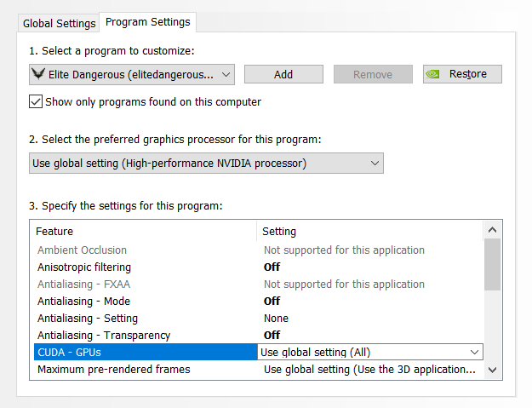
Task: Click the Anisotropic filtering Off value
Action: [272, 267]
